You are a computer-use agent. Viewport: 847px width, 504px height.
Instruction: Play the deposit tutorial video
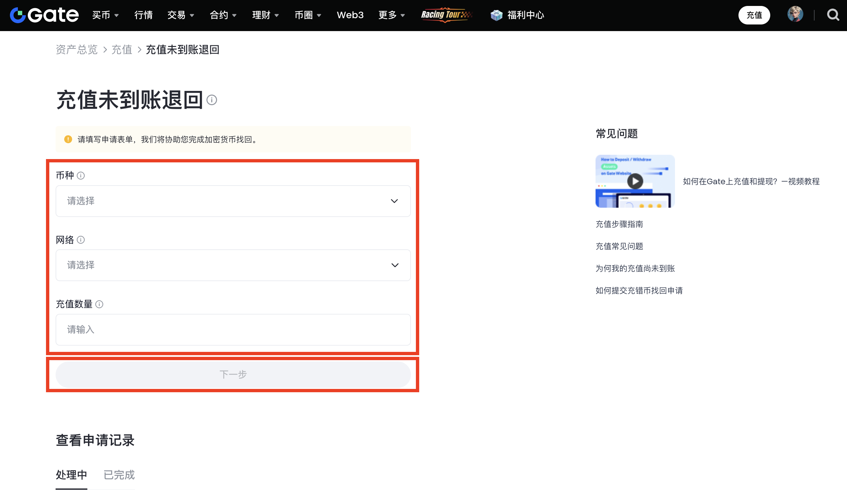pos(635,181)
